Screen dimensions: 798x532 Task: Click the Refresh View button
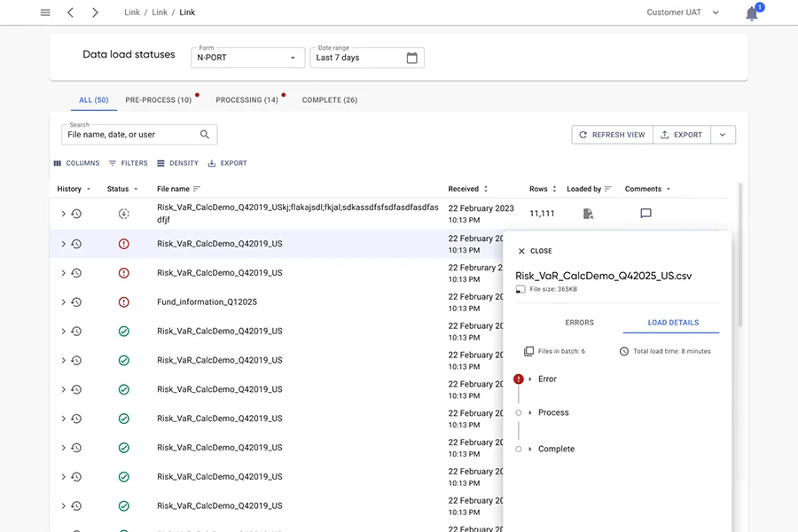(x=612, y=135)
